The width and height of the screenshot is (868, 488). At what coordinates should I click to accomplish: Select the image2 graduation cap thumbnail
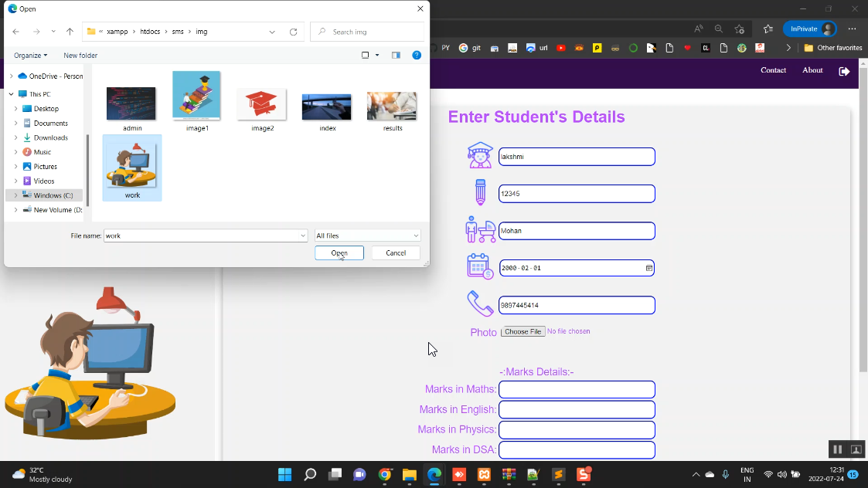(x=262, y=105)
